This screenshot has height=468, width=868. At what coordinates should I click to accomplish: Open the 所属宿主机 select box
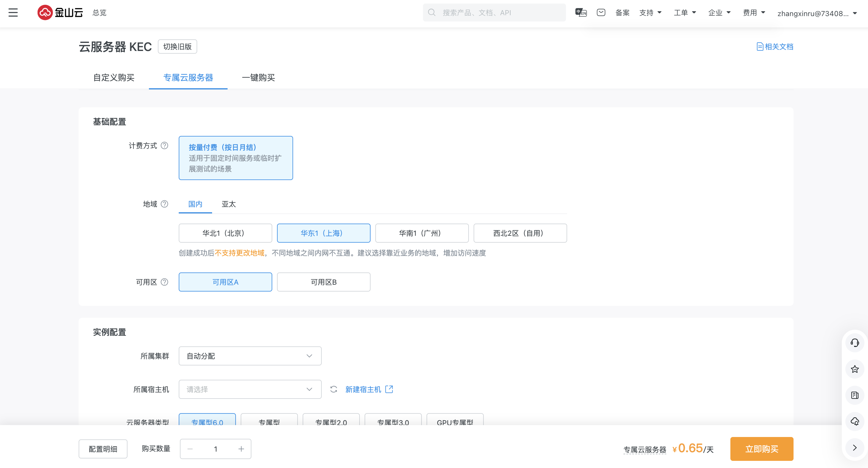click(250, 389)
